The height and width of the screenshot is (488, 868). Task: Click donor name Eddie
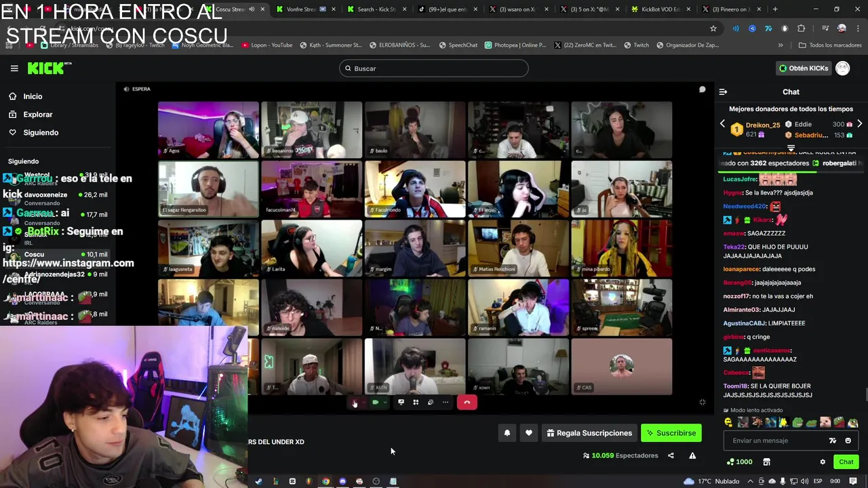803,125
